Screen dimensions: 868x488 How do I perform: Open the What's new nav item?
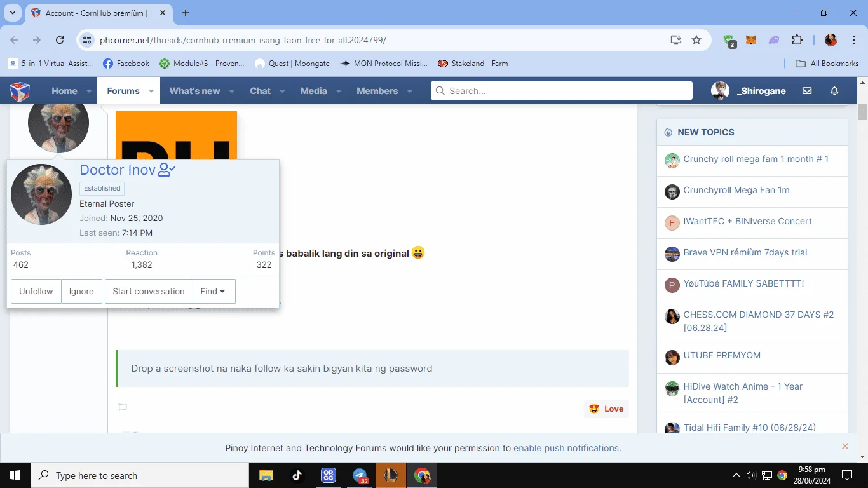(194, 91)
